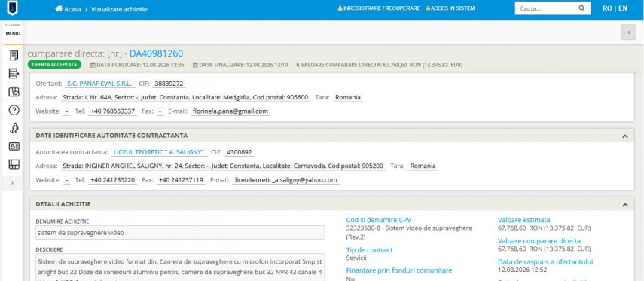Select the authority address in Cernavoda
Viewport: 644px width, 281px height.
point(223,166)
